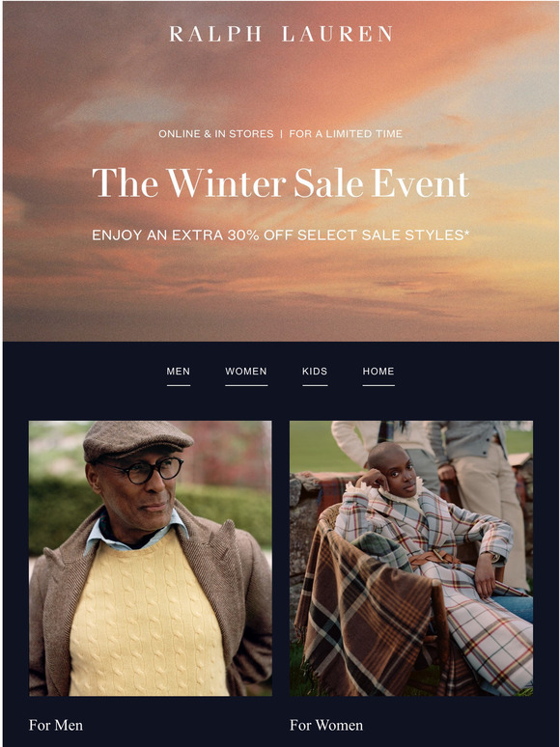560x747 pixels.
Task: Open the MEN navigation link
Action: 179,372
